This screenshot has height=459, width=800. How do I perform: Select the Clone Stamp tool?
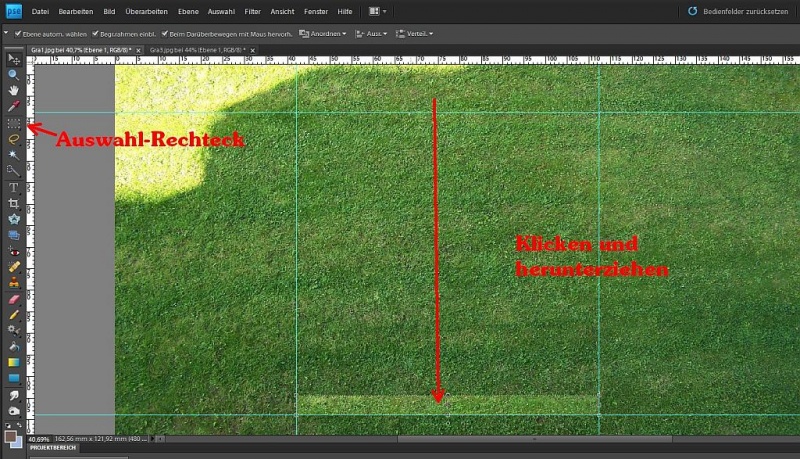tap(14, 283)
